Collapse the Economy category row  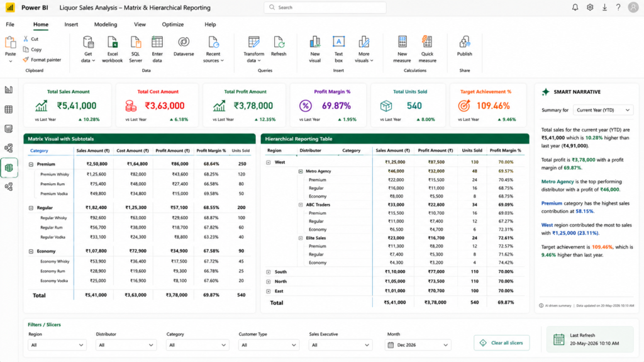[31, 251]
